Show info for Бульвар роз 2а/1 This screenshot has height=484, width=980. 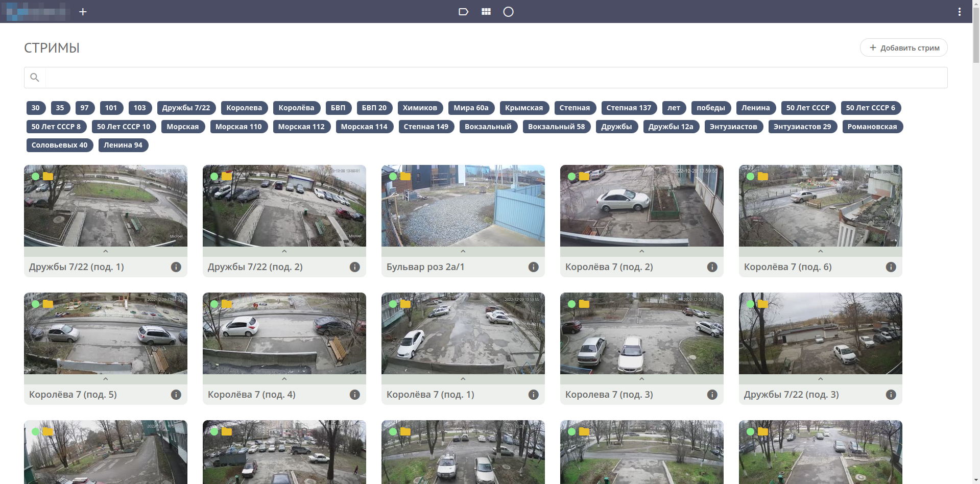(534, 267)
